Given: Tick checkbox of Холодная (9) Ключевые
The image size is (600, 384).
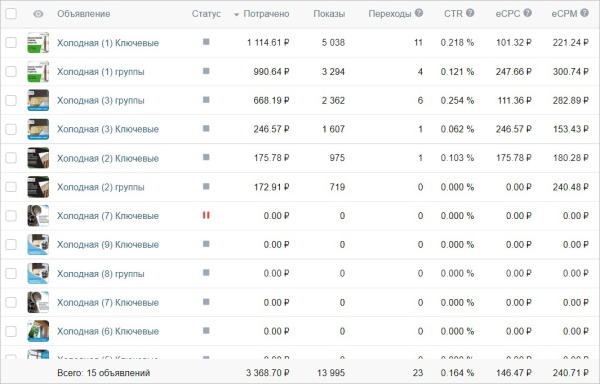Looking at the screenshot, I should [x=11, y=244].
